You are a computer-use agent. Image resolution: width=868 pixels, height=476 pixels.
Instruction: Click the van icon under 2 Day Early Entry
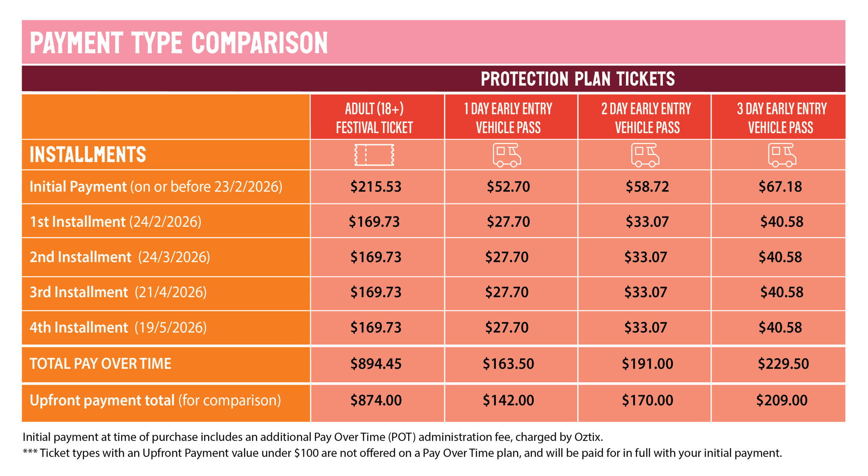[645, 155]
